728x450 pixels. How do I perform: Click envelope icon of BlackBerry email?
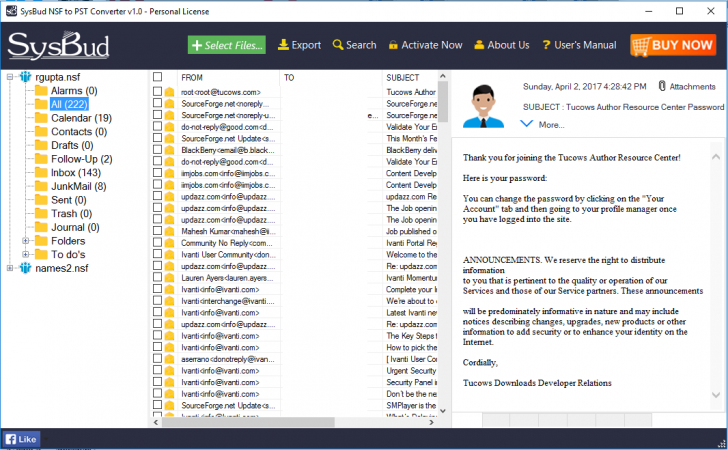click(169, 150)
